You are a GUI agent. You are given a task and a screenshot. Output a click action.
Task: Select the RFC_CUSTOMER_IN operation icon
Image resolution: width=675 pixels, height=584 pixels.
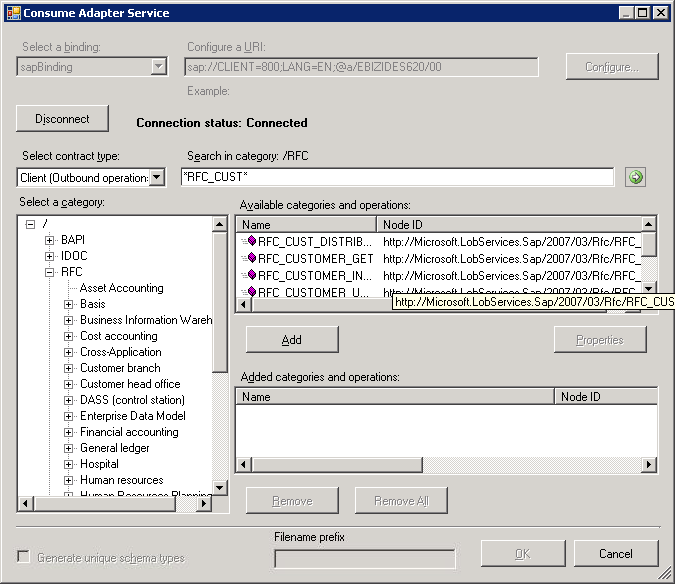point(251,275)
